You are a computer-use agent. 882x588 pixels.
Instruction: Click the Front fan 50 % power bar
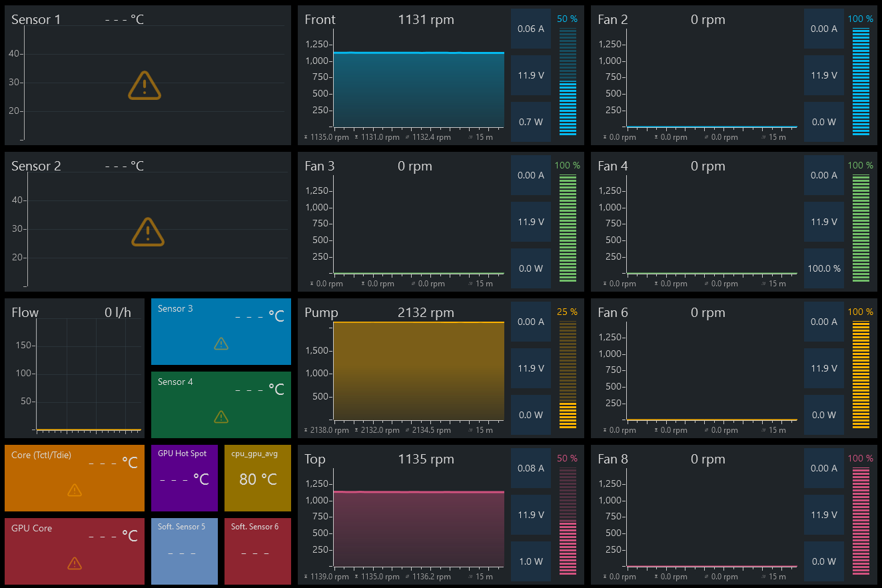[568, 82]
